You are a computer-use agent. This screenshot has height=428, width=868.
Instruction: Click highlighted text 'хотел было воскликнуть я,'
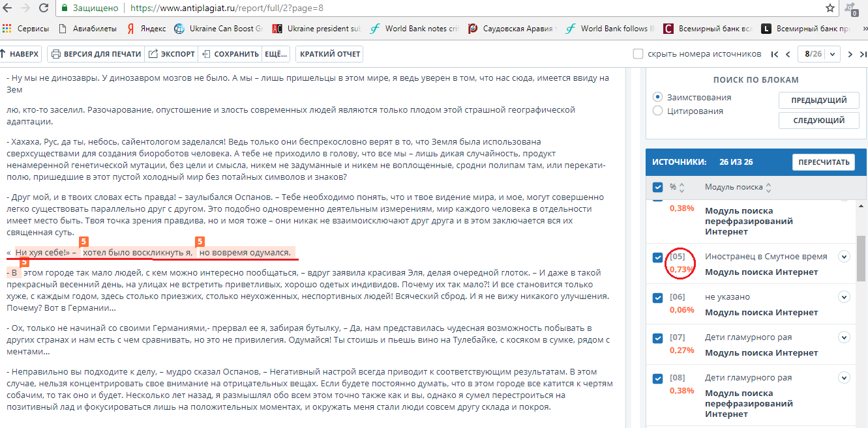tap(137, 252)
